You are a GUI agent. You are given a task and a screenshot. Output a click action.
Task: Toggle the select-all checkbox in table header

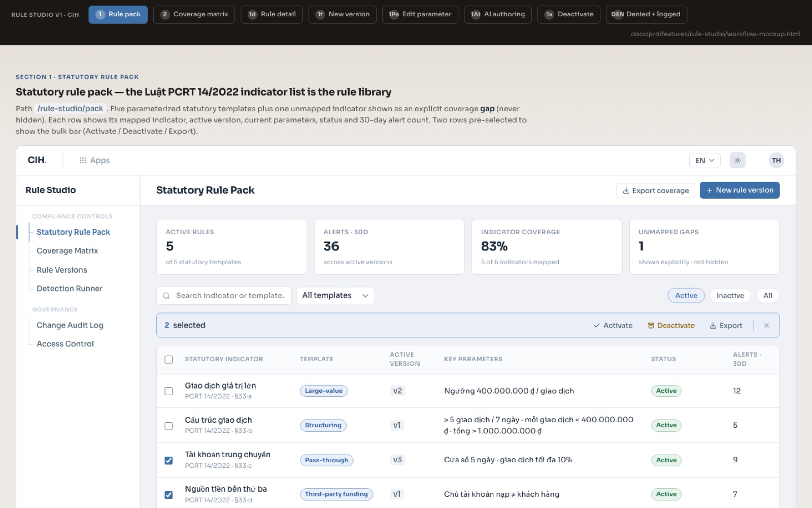coord(168,360)
